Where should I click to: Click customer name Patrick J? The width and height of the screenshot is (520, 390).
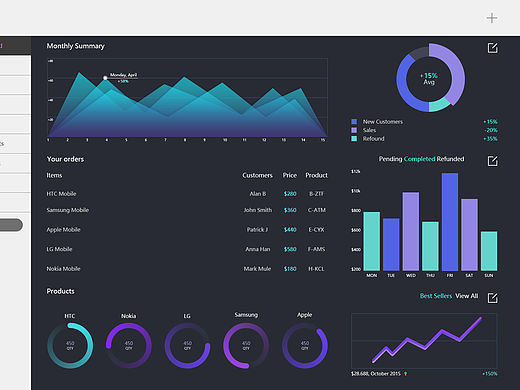(257, 229)
